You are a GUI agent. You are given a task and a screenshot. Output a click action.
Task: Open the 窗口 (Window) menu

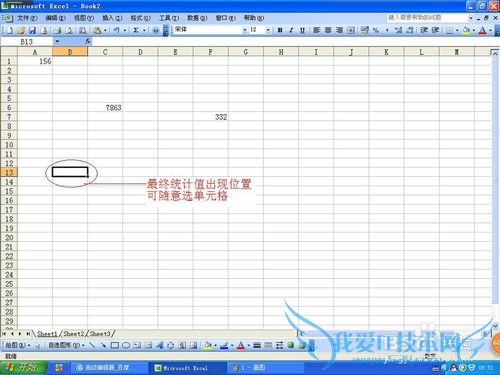[x=225, y=18]
